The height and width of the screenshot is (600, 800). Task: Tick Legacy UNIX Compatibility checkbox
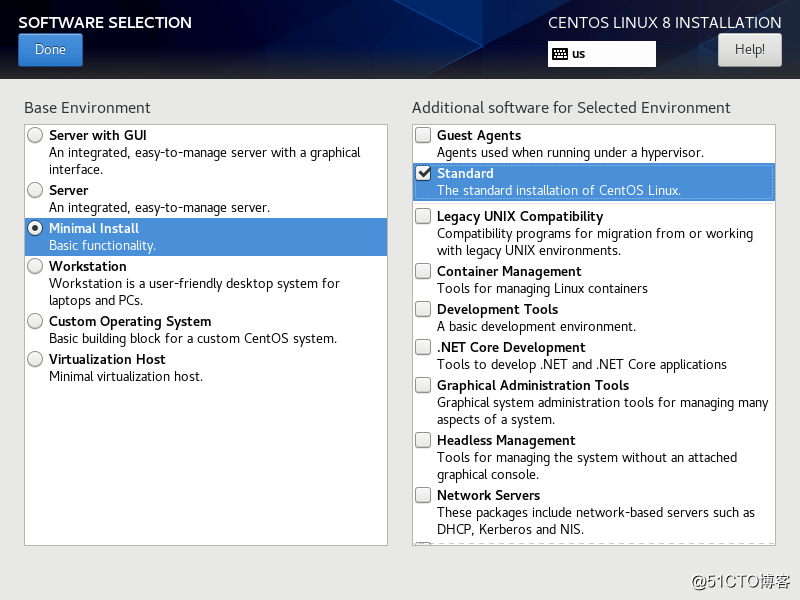tap(423, 216)
